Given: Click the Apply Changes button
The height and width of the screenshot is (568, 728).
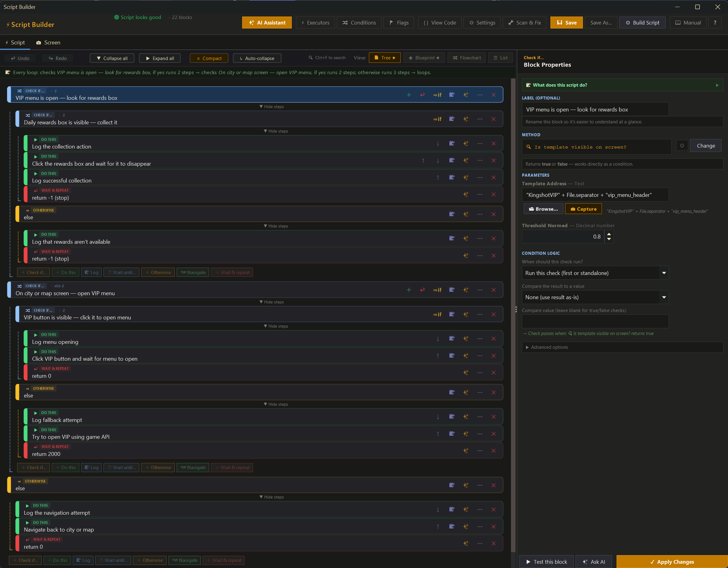Looking at the screenshot, I should pos(672,562).
